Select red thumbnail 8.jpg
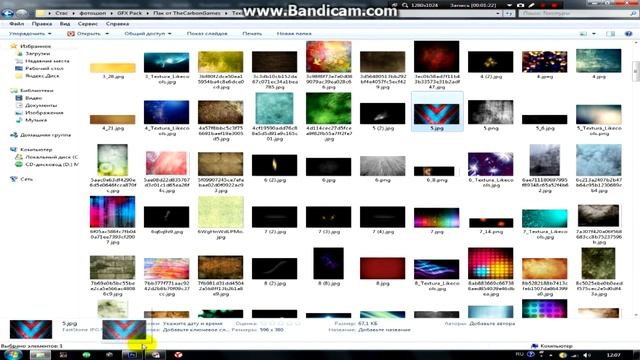This screenshot has height=360, width=640. tap(382, 268)
